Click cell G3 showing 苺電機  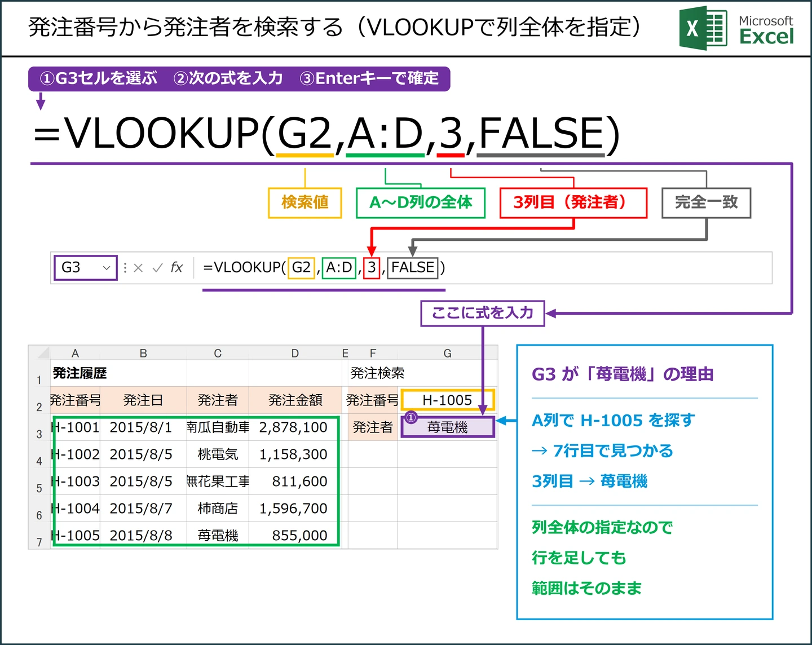(447, 427)
